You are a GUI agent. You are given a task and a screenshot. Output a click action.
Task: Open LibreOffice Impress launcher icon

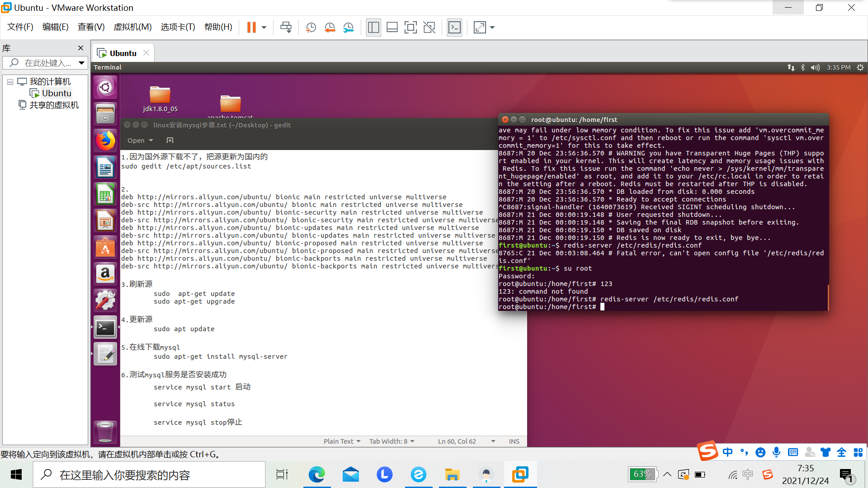105,221
